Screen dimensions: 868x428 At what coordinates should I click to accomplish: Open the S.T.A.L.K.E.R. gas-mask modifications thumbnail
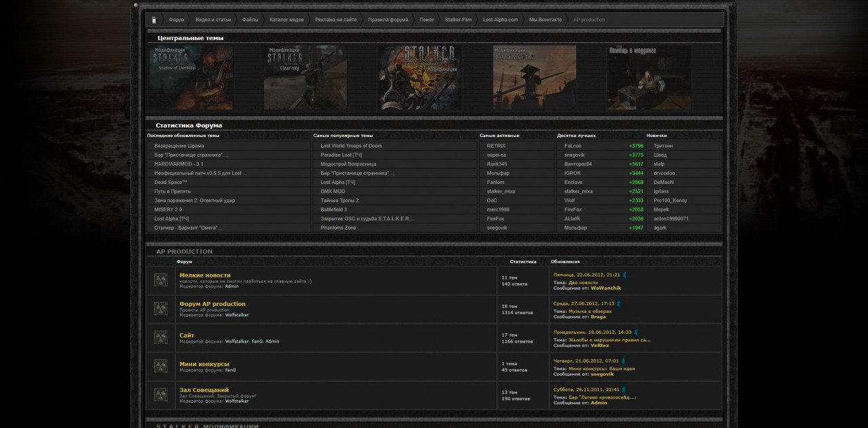tap(420, 77)
